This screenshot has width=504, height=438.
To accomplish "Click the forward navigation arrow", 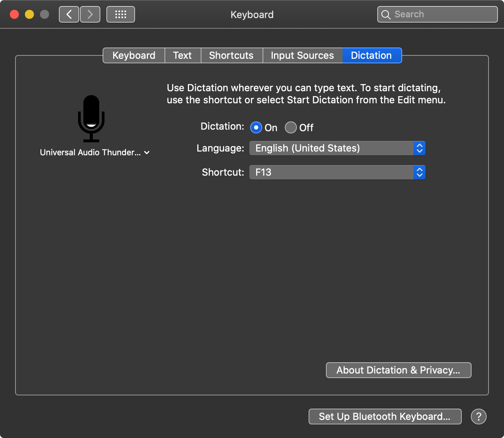I will [90, 15].
